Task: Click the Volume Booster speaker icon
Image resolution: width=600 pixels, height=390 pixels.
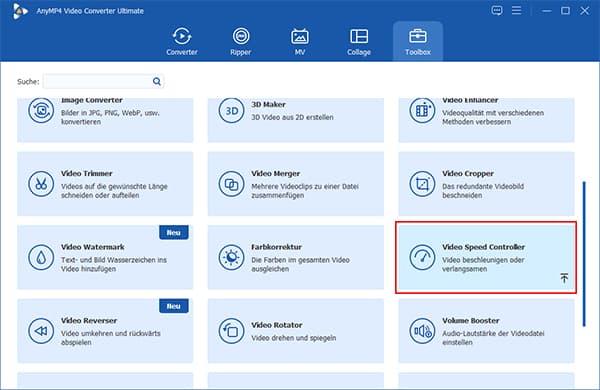Action: (422, 331)
